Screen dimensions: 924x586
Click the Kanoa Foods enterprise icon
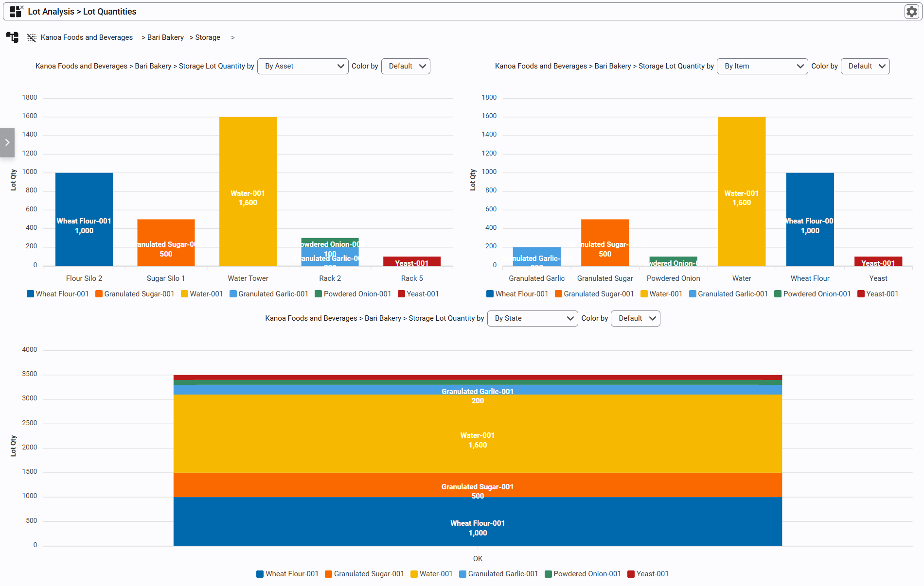pyautogui.click(x=32, y=37)
